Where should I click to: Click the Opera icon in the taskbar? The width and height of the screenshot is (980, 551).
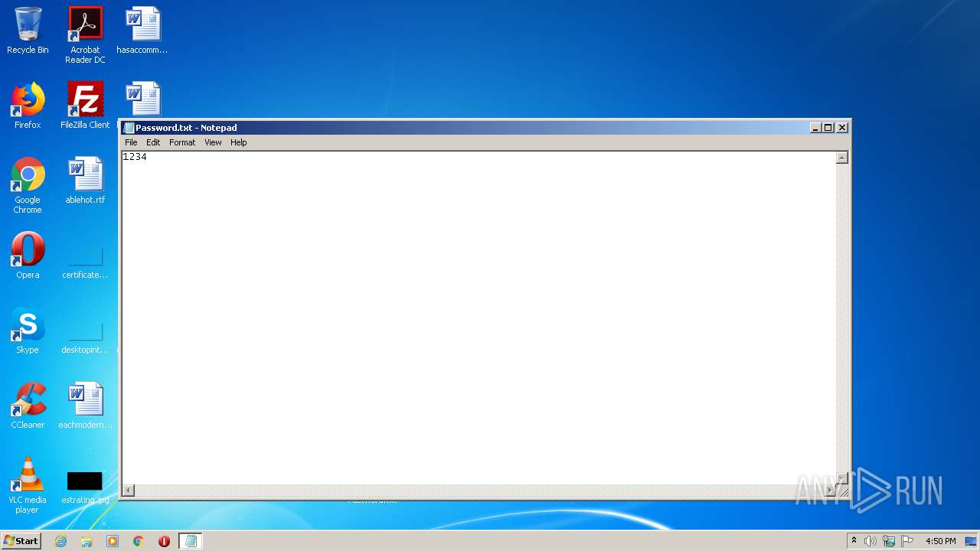click(164, 541)
